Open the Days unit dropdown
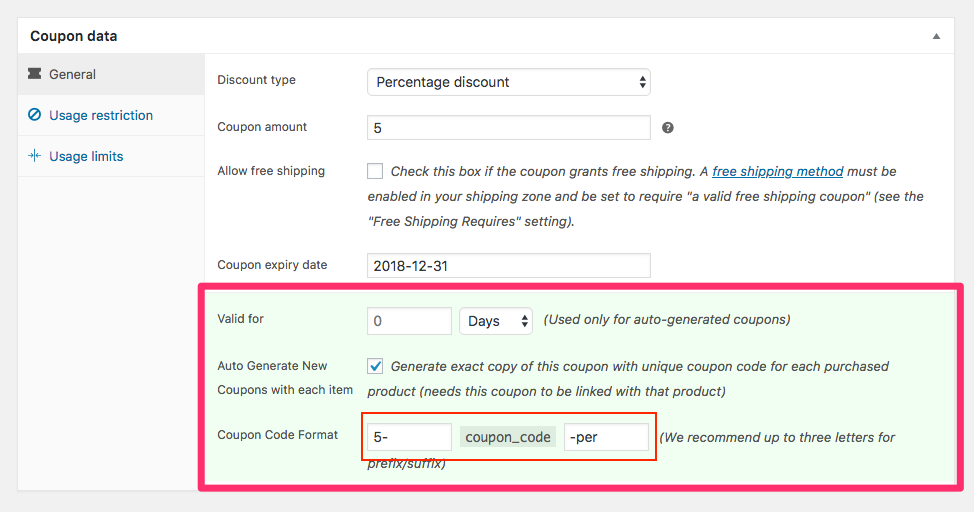The height and width of the screenshot is (512, 974). click(496, 321)
